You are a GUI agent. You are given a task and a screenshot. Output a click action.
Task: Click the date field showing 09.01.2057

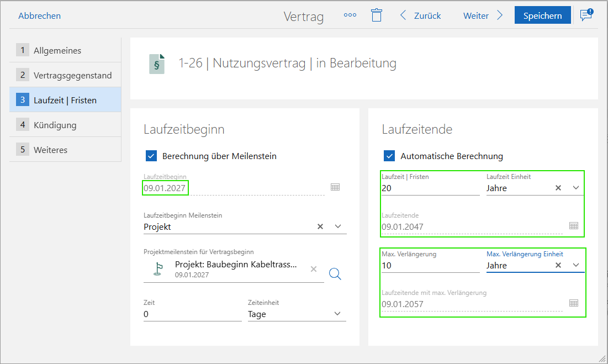(x=472, y=304)
